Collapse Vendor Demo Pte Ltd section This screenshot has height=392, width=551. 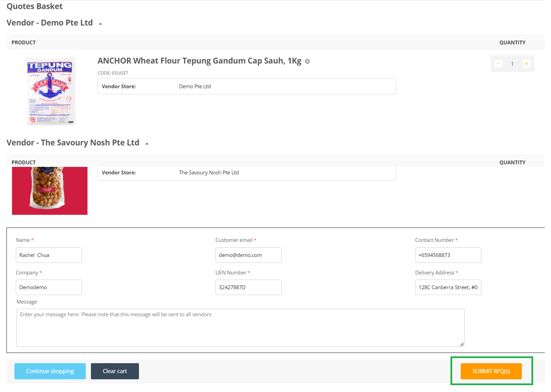click(x=100, y=24)
